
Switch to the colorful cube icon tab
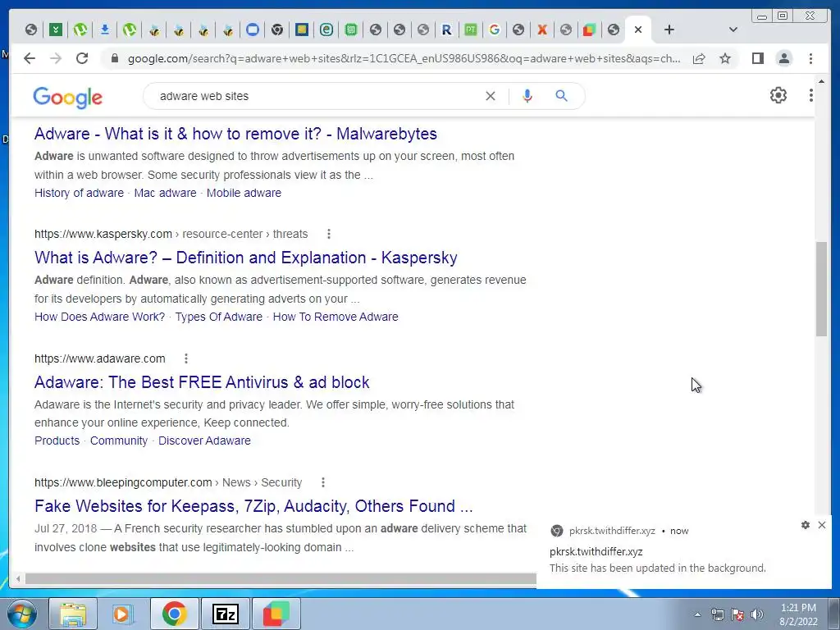coord(589,30)
